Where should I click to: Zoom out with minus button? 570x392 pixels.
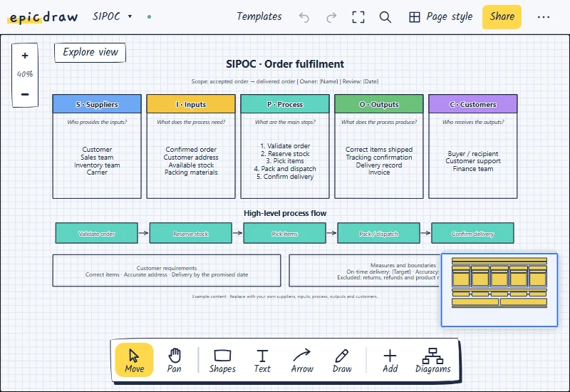[x=25, y=94]
